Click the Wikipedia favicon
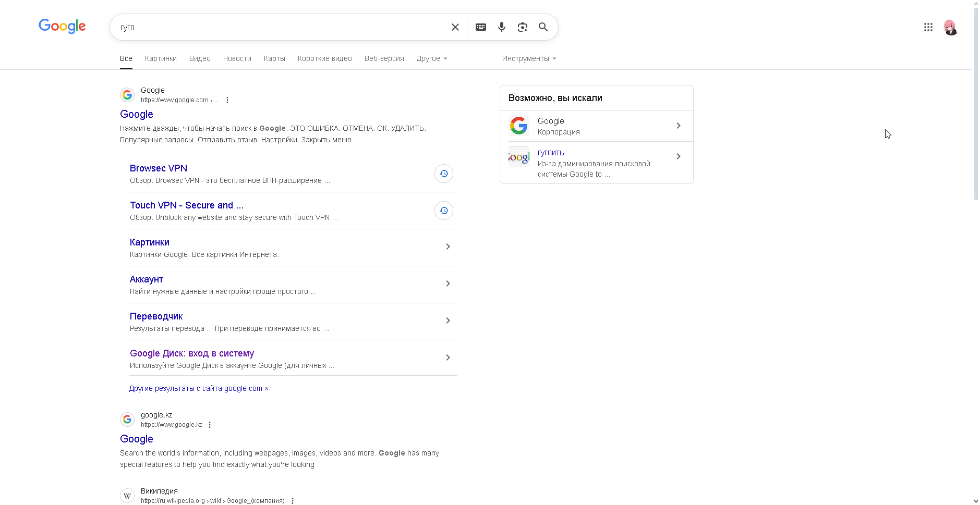This screenshot has height=505, width=980. coord(127,496)
